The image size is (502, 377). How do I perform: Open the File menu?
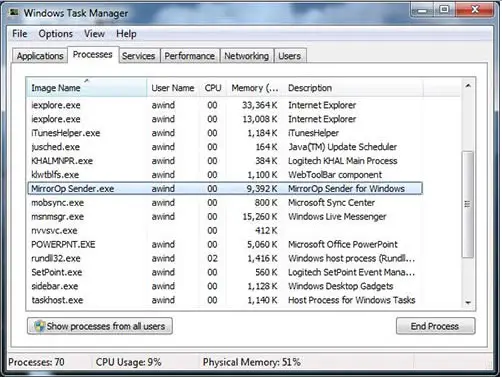[20, 34]
